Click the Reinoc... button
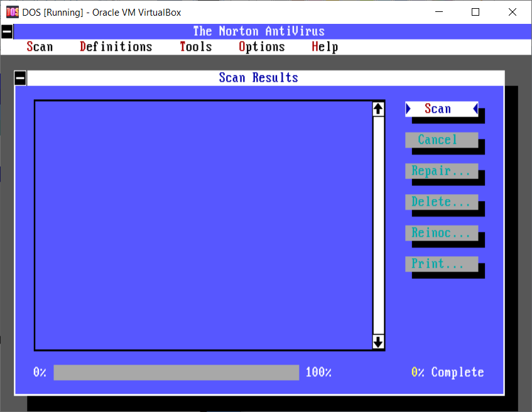The image size is (532, 412). click(442, 233)
